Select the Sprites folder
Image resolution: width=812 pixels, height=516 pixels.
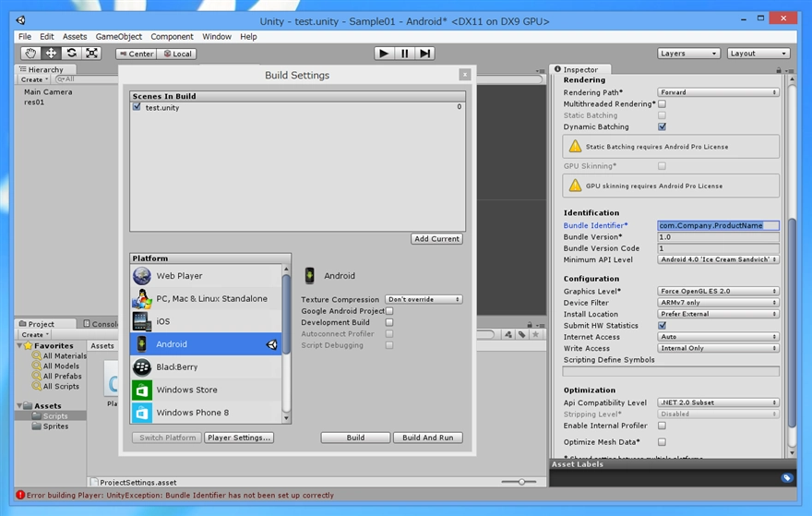click(50, 426)
